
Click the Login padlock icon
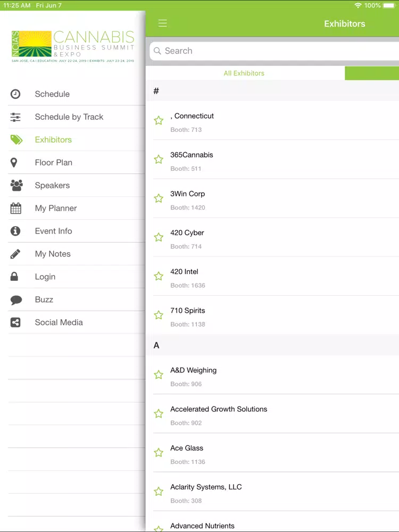(x=14, y=277)
